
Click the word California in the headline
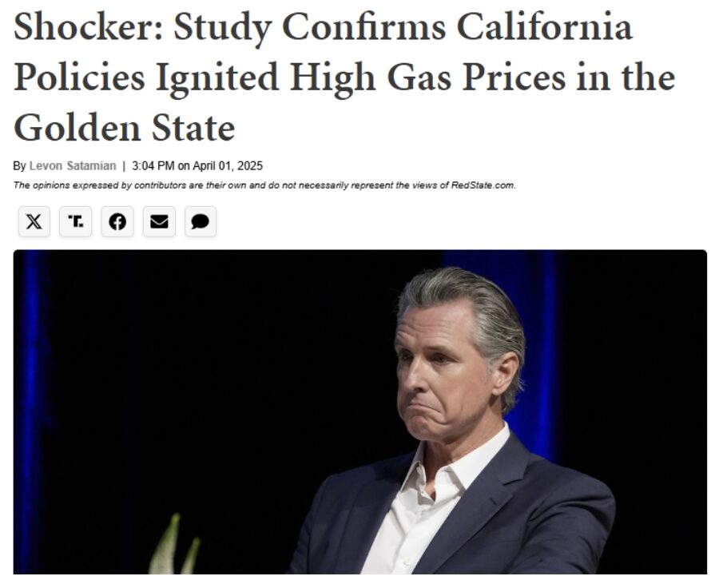(544, 27)
